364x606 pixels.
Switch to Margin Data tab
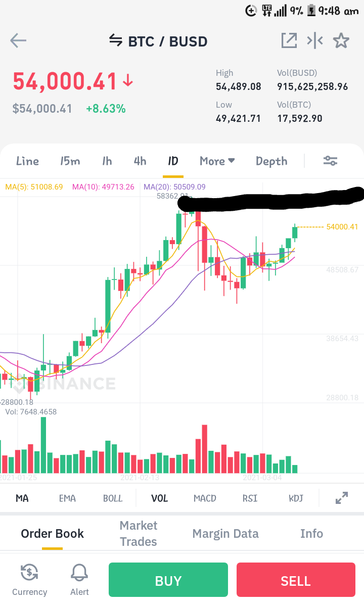point(225,533)
